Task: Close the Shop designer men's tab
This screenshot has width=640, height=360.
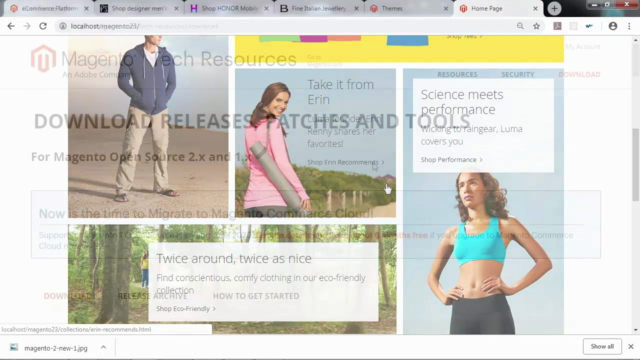Action: (176, 9)
